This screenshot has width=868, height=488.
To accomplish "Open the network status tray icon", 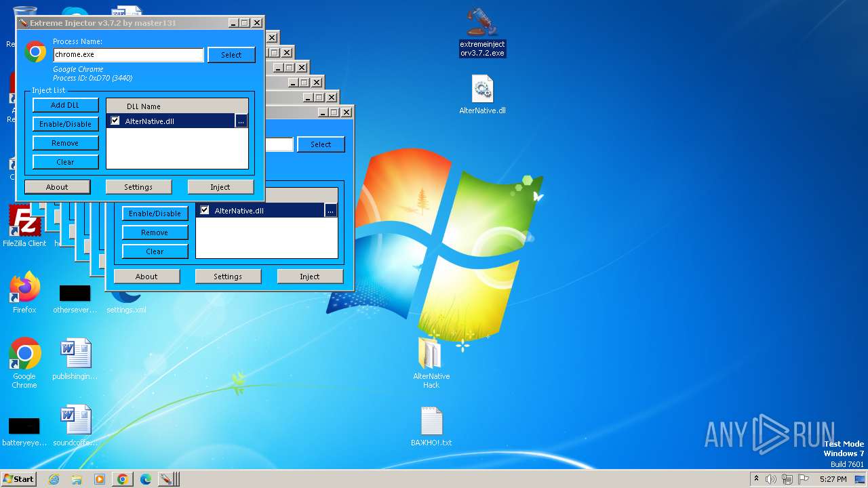I will (787, 479).
